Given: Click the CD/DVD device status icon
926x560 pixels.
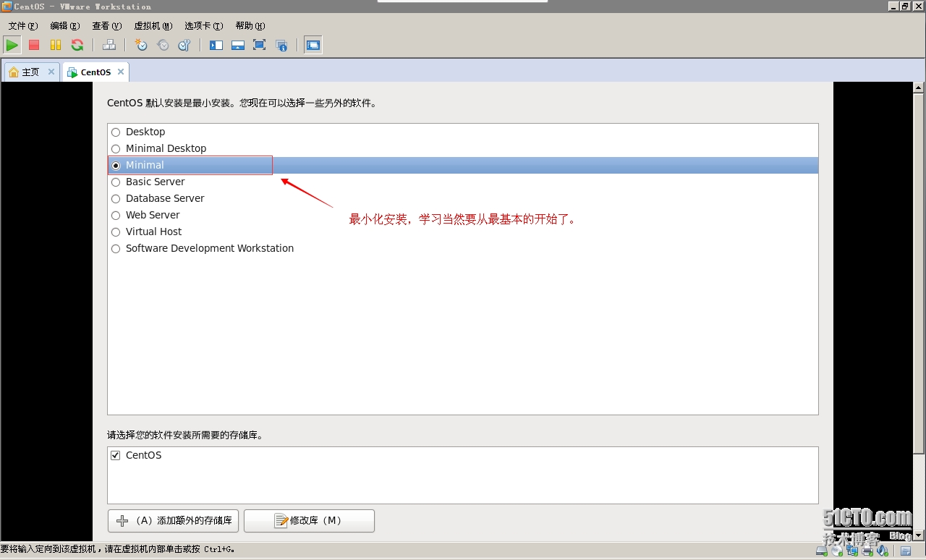Looking at the screenshot, I should 837,551.
